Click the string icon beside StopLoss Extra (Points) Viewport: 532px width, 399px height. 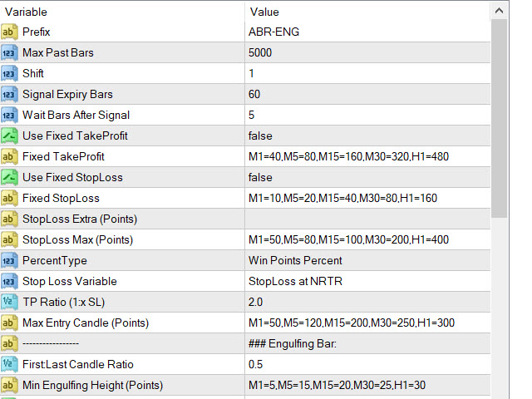click(9, 219)
